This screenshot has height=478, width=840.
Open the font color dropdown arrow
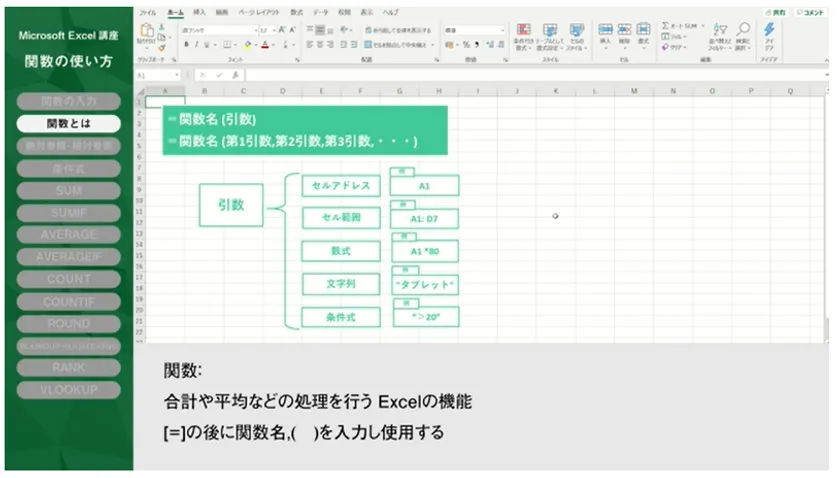tap(273, 46)
